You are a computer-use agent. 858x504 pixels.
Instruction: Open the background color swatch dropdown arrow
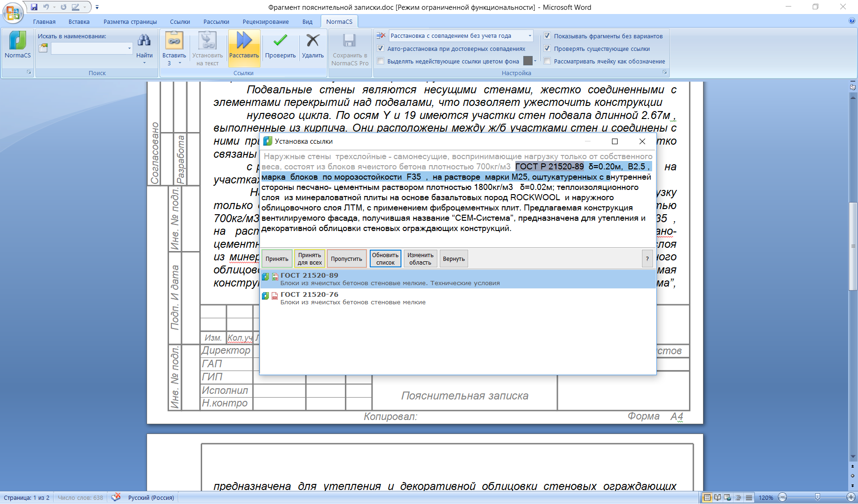click(x=535, y=61)
